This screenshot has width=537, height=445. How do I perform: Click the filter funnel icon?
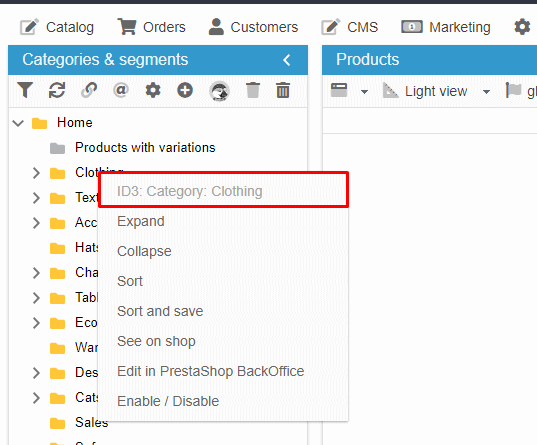coord(25,90)
